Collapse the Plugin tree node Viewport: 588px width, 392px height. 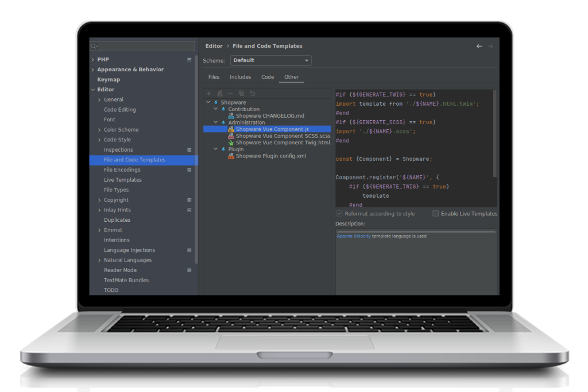point(216,149)
